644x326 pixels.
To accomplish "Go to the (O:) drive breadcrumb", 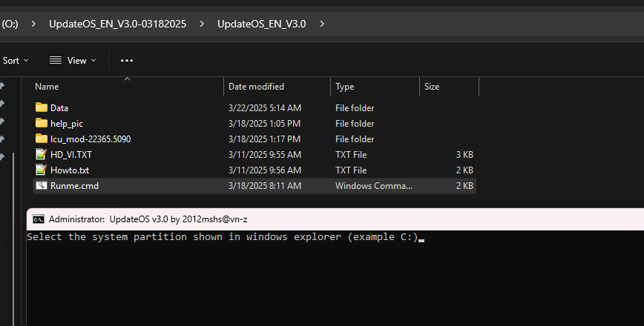I will click(10, 24).
